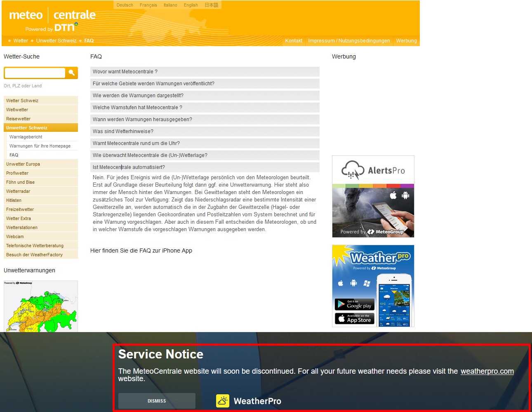Open the Kontakt page
The height and width of the screenshot is (412, 532).
click(x=294, y=41)
